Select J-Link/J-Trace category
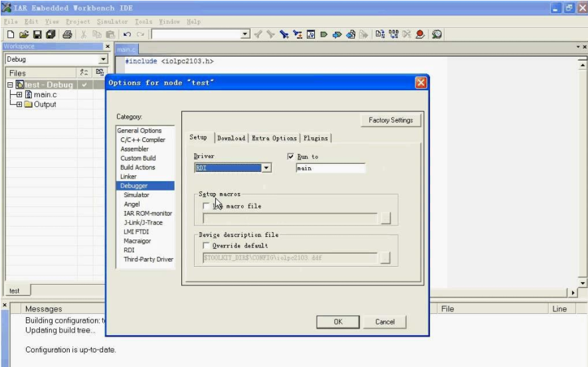 (x=144, y=222)
